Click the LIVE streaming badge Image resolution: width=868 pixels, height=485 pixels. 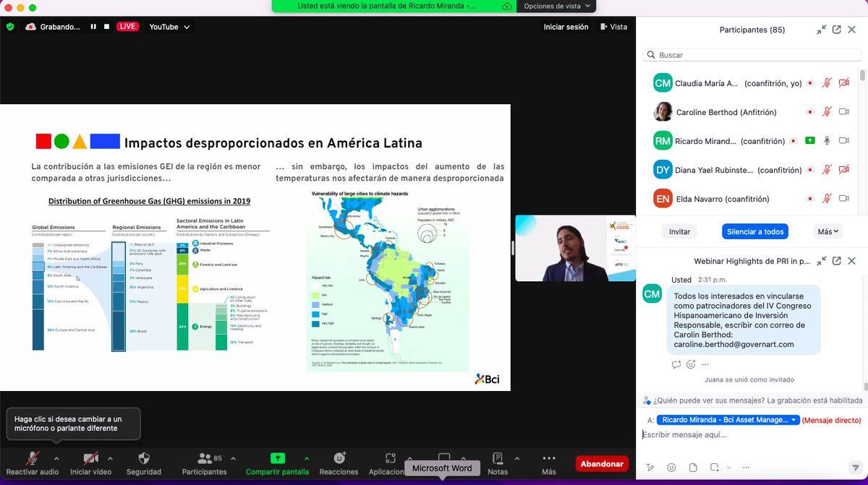pyautogui.click(x=128, y=27)
